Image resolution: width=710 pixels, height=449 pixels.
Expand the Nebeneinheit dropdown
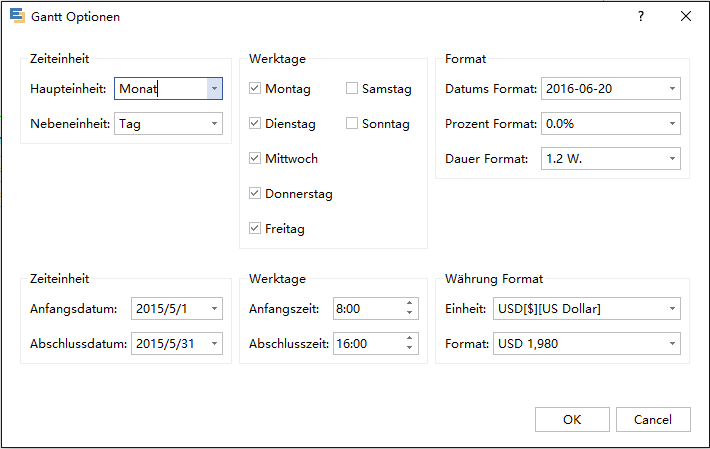(214, 124)
